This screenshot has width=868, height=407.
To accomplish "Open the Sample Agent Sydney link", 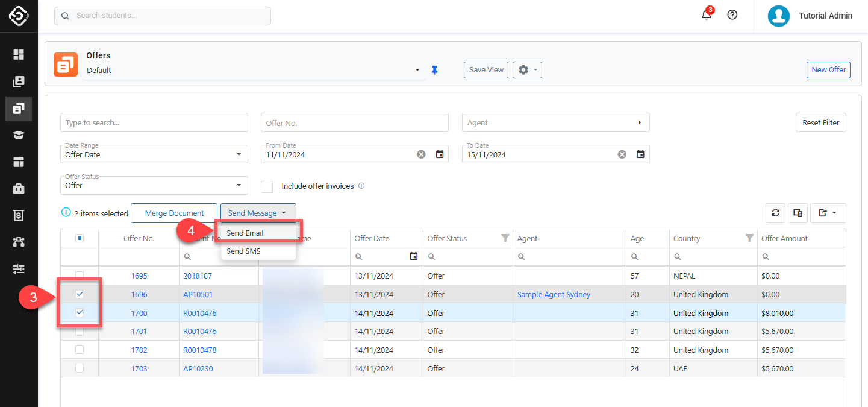I will 554,295.
